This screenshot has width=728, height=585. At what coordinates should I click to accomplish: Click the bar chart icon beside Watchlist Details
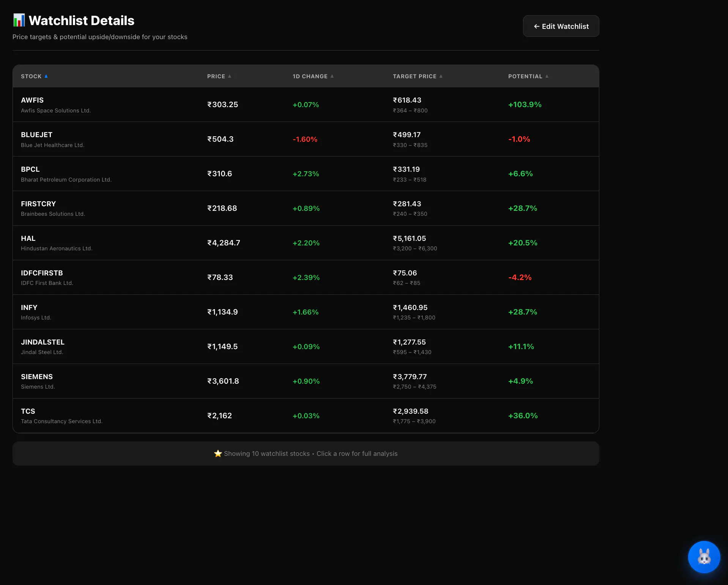click(19, 20)
